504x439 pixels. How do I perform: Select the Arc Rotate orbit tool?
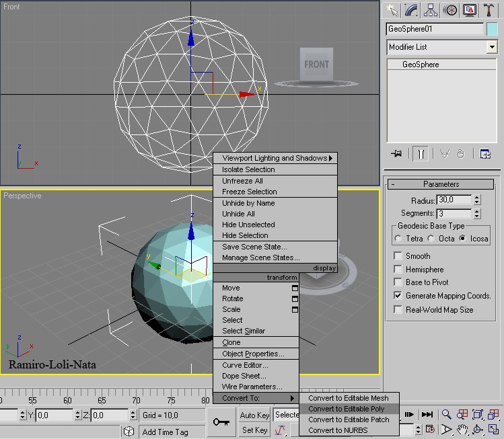coord(478,429)
